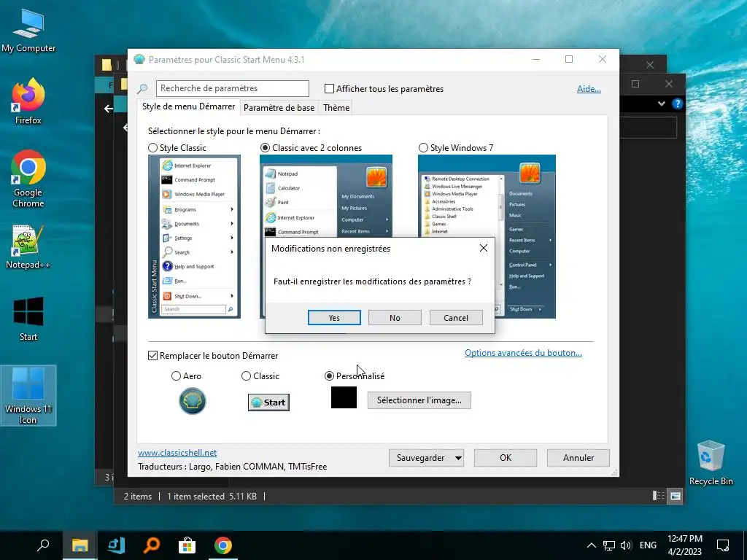This screenshot has height=560, width=747.
Task: Open Options avancées du bouton link
Action: click(x=523, y=353)
